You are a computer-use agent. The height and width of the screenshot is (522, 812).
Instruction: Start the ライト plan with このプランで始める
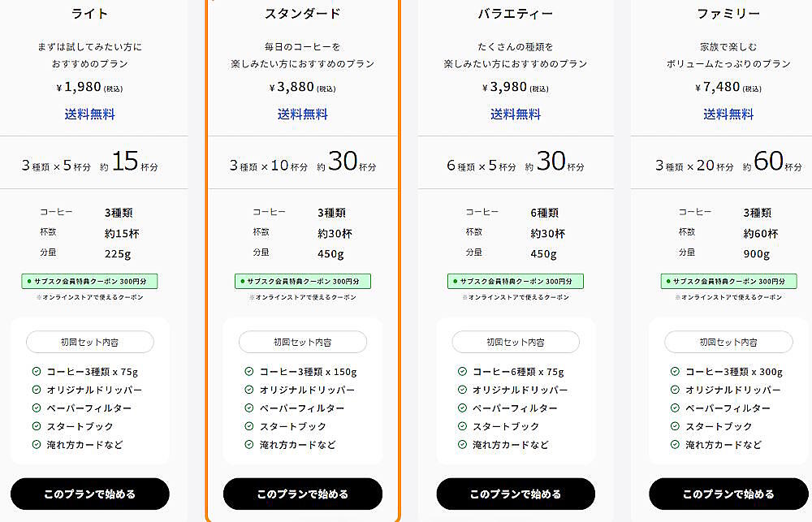click(90, 494)
